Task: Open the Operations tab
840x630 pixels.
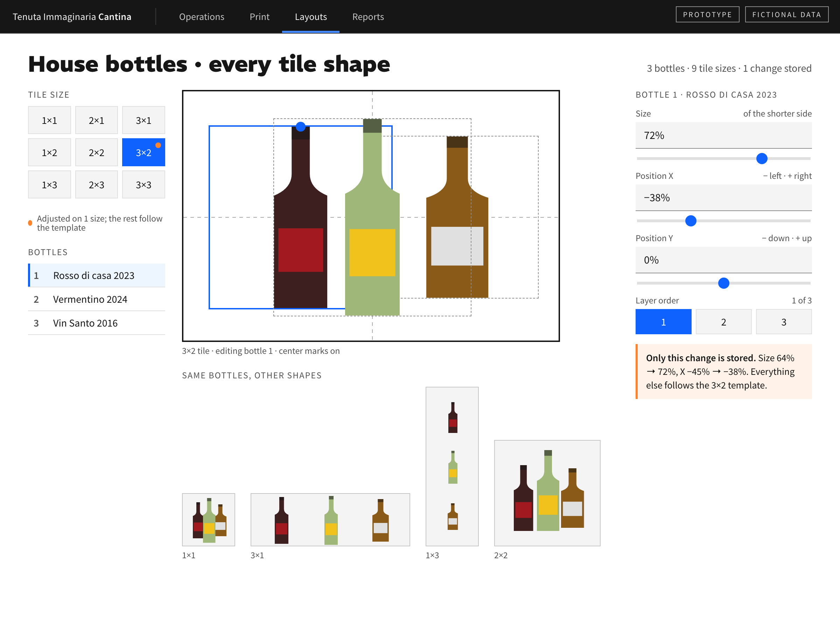Action: [202, 17]
